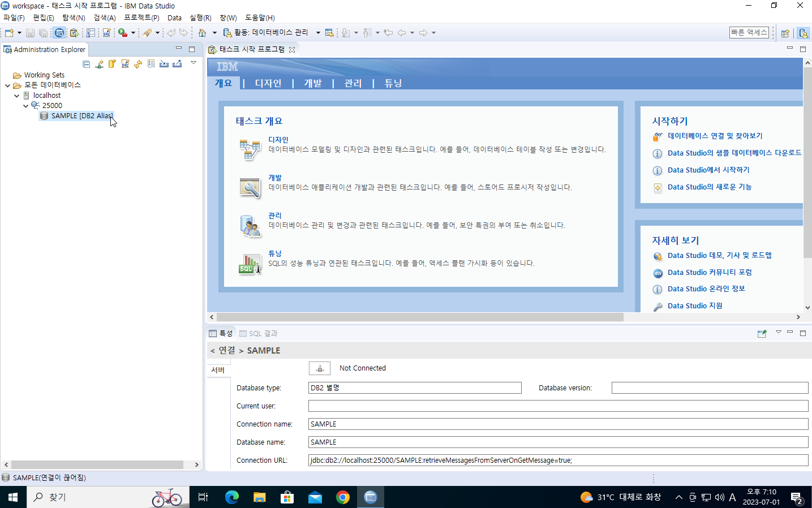The height and width of the screenshot is (508, 812).
Task: Open Data Studio의 새로운 기능 link
Action: [710, 187]
